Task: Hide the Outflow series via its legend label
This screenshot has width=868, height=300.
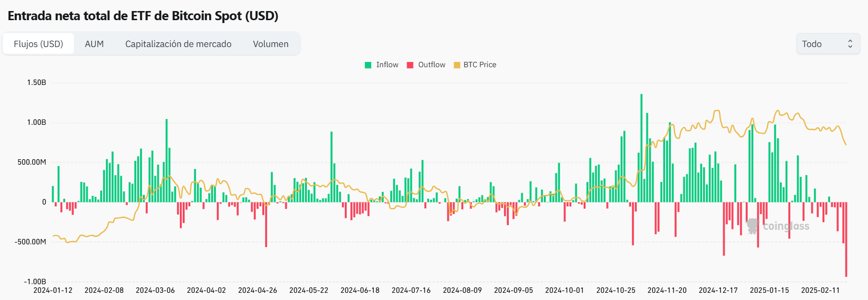Action: [x=432, y=65]
